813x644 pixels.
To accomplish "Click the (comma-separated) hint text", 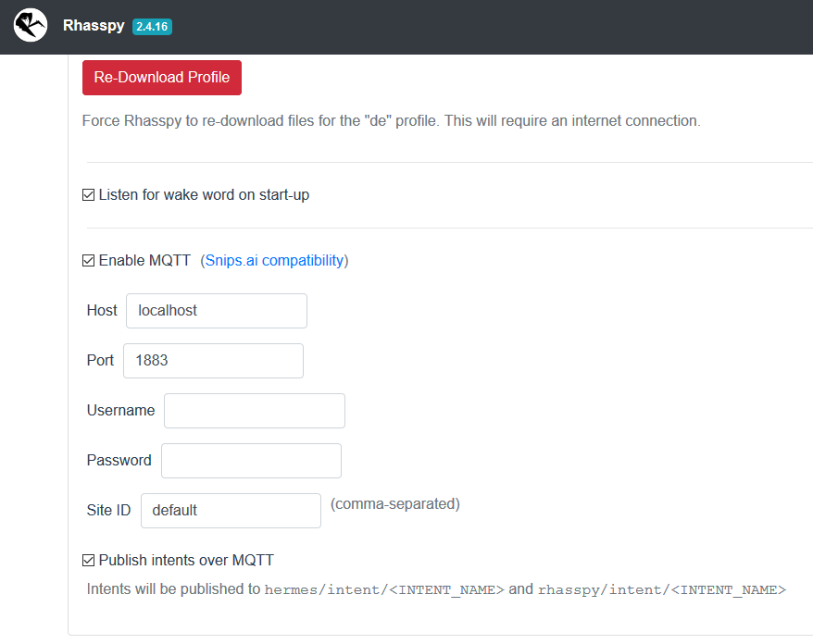I will (x=394, y=504).
